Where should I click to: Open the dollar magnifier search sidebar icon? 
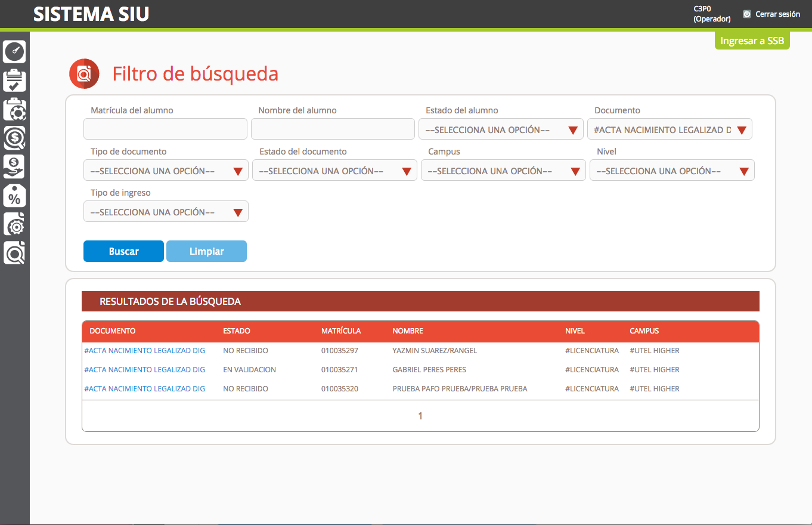click(15, 138)
